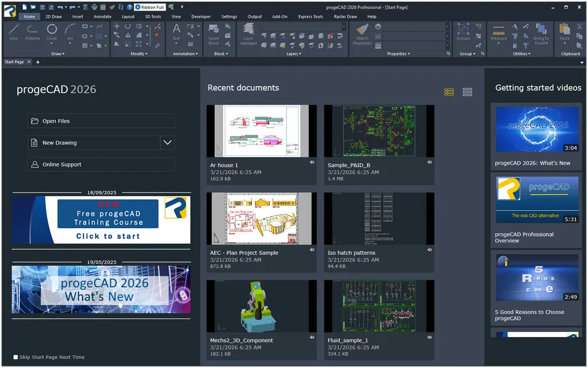588x368 pixels.
Task: Pin the Mechs2_3D_Component document
Action: click(312, 337)
